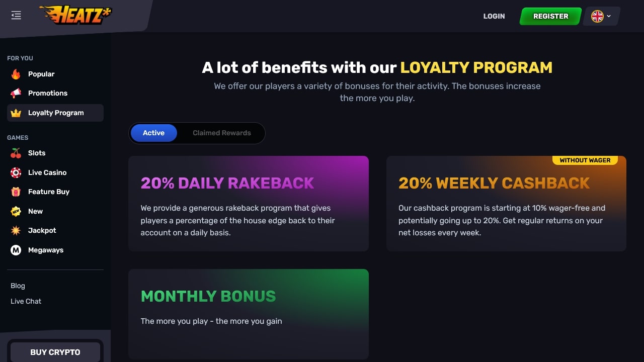Open the 20% Weekly Cashback card

(x=506, y=204)
